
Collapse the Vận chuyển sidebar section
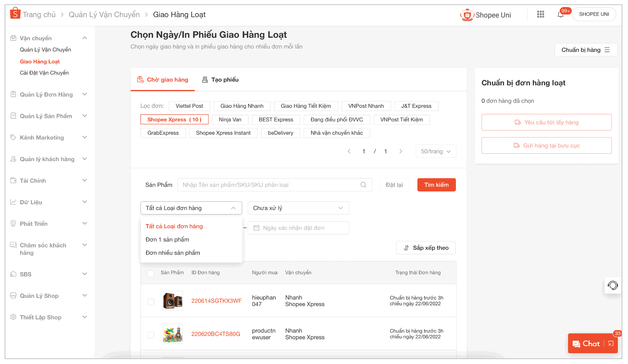click(x=85, y=38)
